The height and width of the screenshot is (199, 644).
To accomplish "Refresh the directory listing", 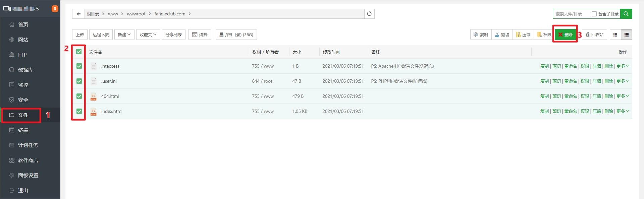I will (369, 14).
